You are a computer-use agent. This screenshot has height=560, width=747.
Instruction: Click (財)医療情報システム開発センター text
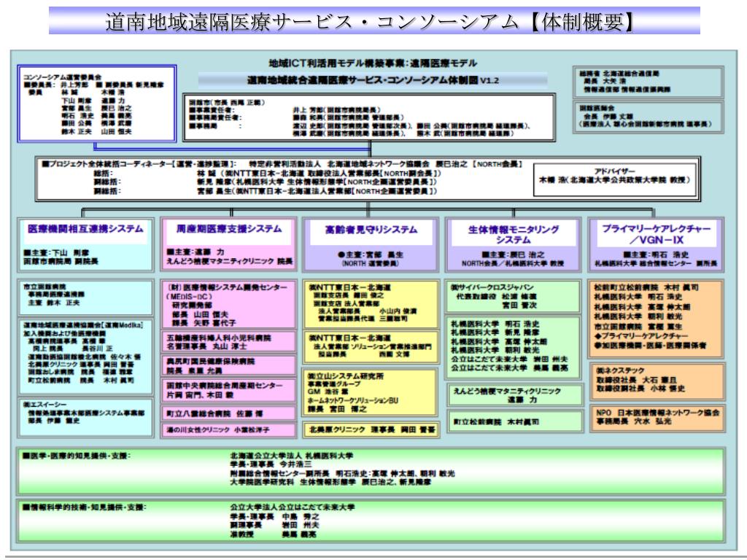227,287
